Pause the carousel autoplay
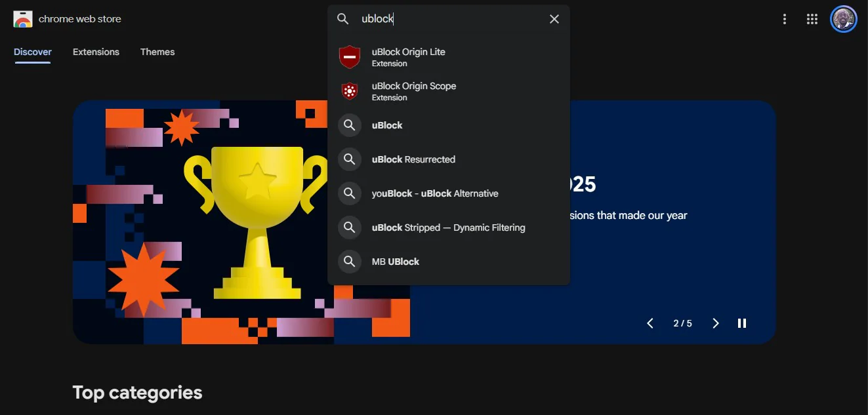 742,323
